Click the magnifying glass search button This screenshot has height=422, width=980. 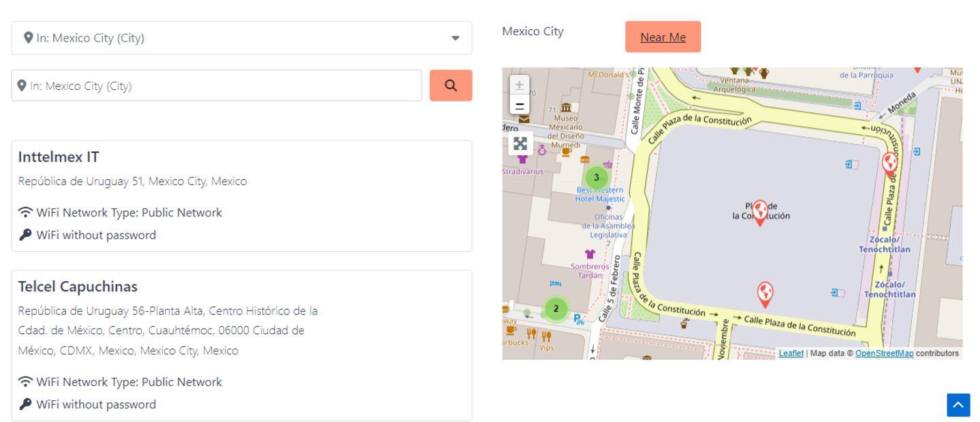pos(450,85)
